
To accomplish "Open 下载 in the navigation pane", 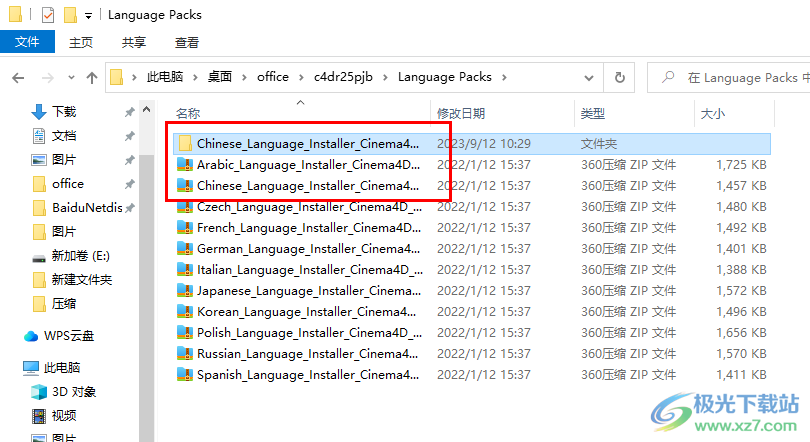I will tap(64, 112).
